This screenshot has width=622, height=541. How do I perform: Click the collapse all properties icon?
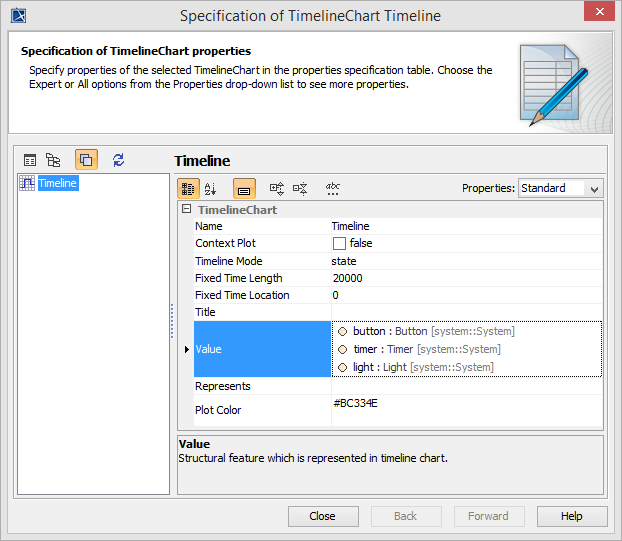pos(300,188)
